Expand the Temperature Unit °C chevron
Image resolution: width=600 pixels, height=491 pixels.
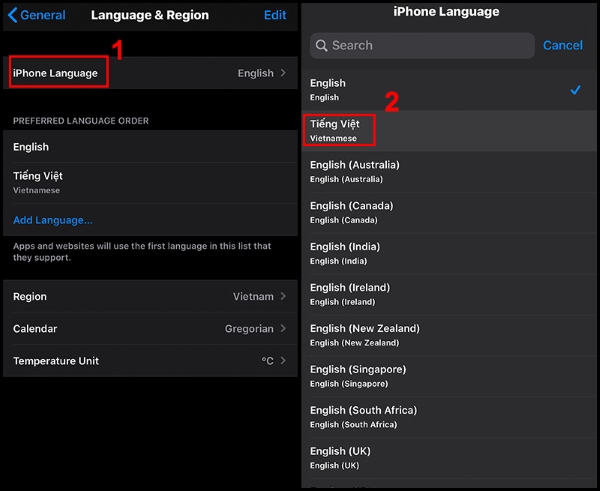click(x=283, y=361)
